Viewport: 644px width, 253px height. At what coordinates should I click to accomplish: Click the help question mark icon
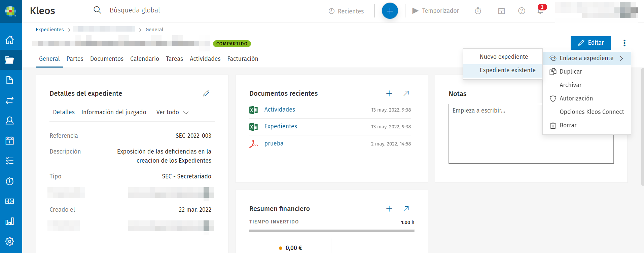522,11
